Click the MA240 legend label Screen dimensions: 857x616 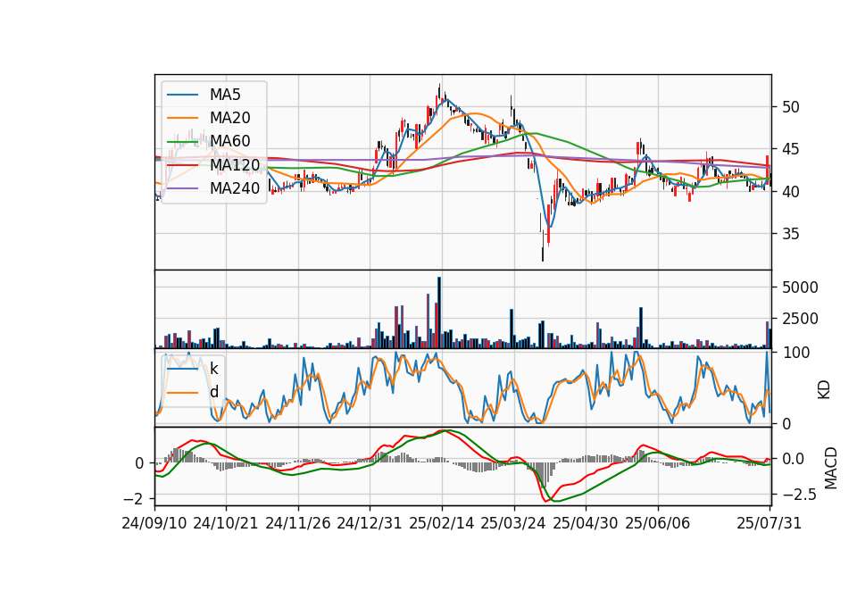coord(235,188)
